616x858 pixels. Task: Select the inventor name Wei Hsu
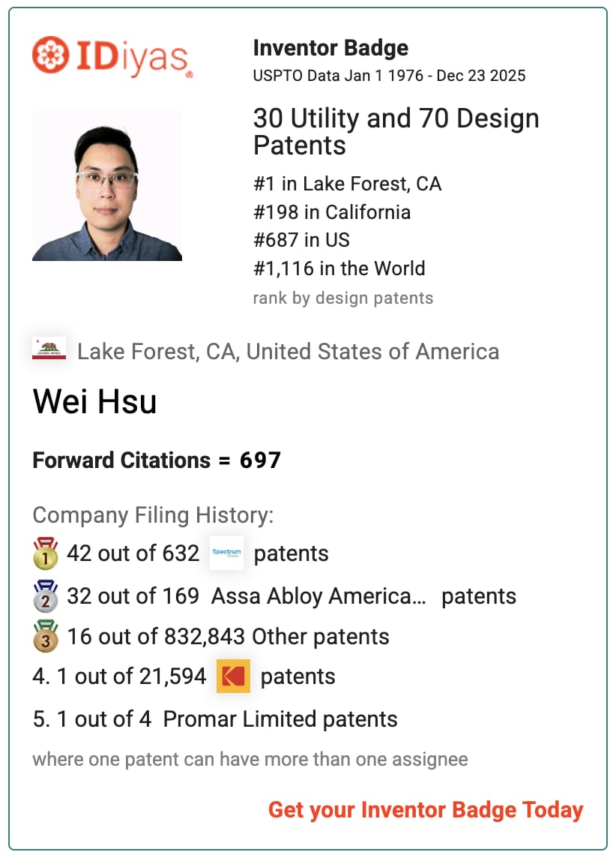click(95, 402)
